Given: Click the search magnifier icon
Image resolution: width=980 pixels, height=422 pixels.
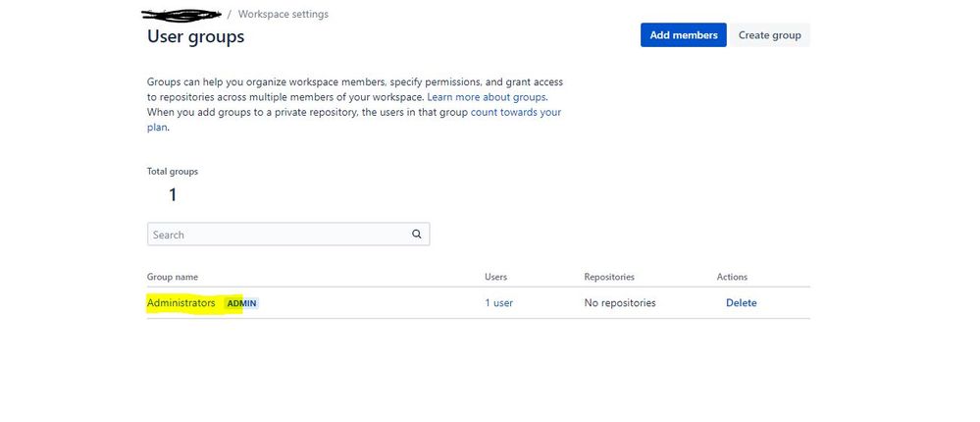Looking at the screenshot, I should tap(416, 235).
